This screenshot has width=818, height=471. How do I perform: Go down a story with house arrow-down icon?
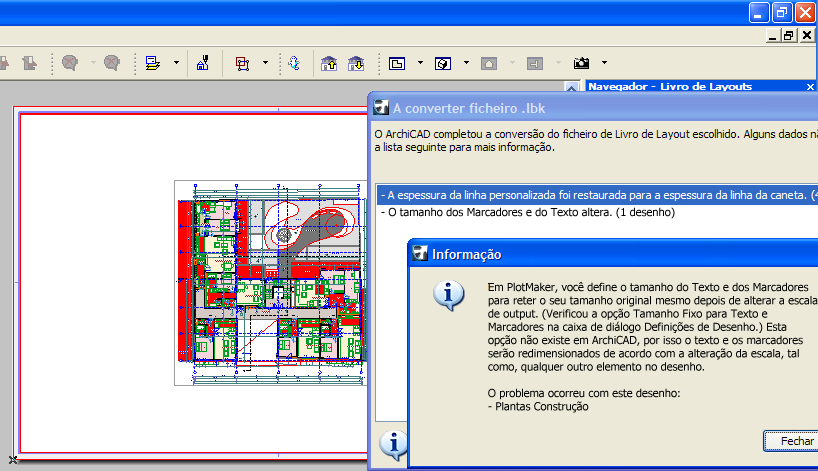click(356, 64)
